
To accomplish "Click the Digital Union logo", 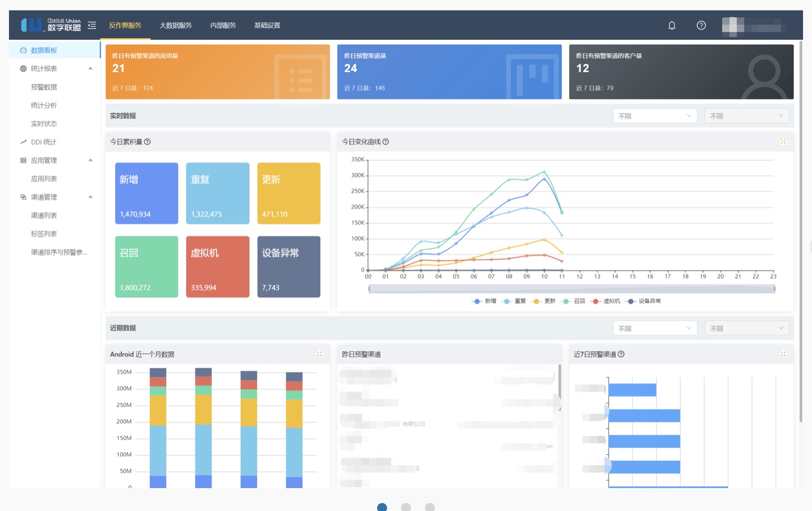I will click(x=51, y=25).
